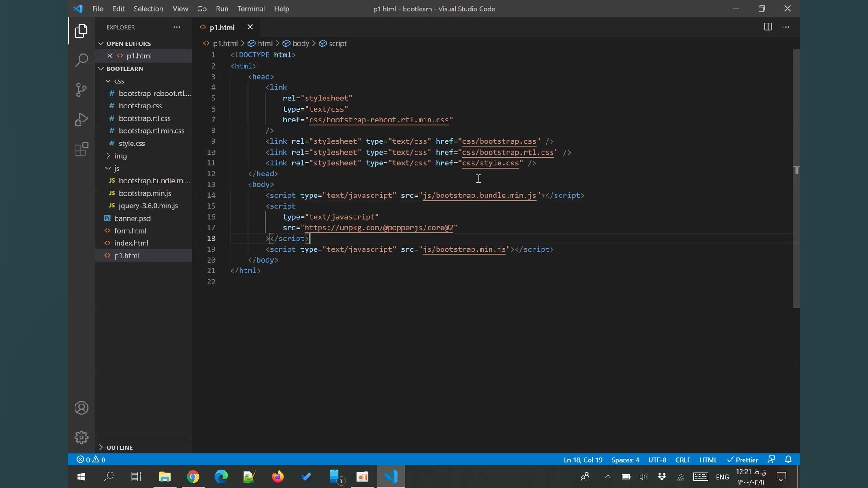
Task: Click CRLF end of line selector
Action: tap(683, 460)
